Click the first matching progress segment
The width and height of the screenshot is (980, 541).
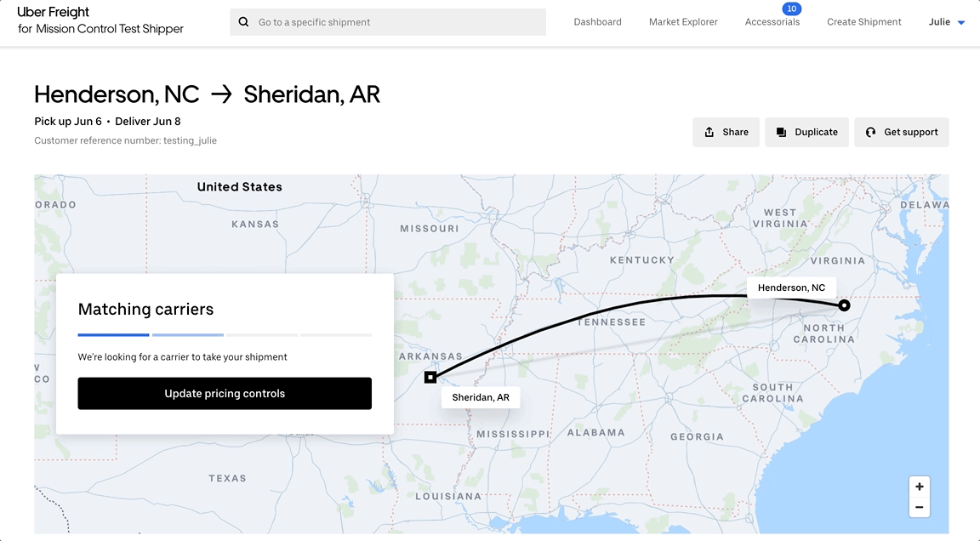(x=113, y=335)
